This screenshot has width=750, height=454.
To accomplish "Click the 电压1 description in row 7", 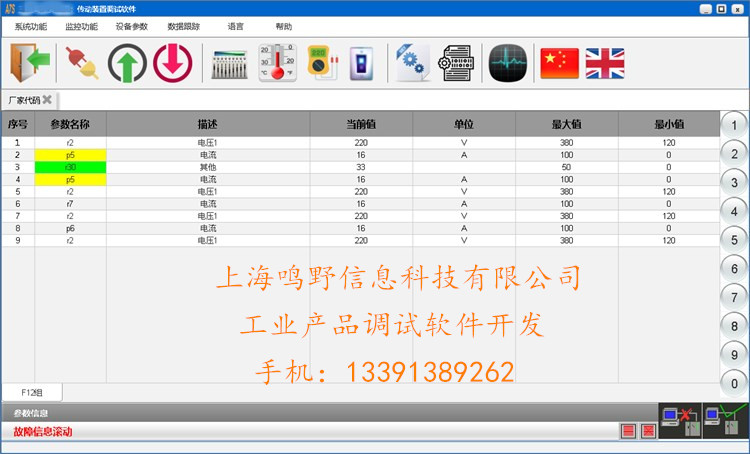I will 208,216.
